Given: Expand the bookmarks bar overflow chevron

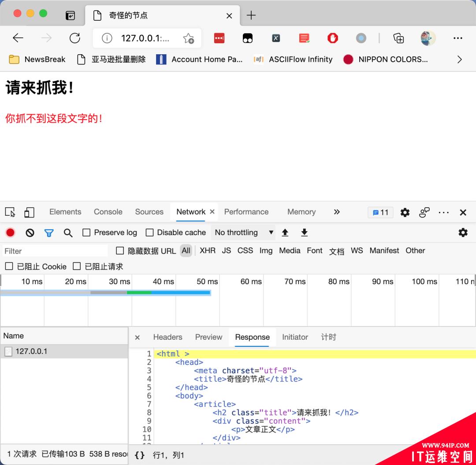Looking at the screenshot, I should pos(459,59).
